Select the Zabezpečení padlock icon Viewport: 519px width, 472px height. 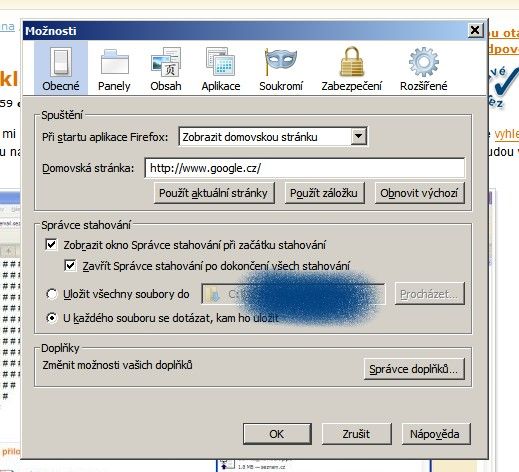tap(352, 62)
